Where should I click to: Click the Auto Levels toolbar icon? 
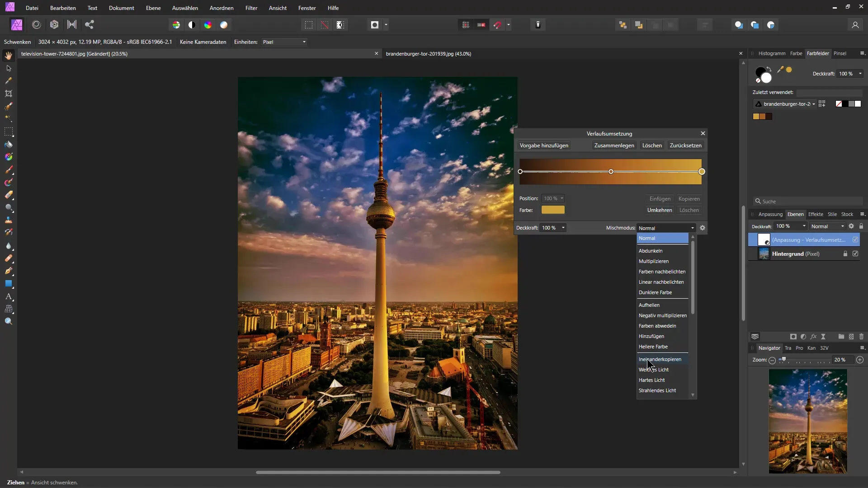tap(176, 25)
